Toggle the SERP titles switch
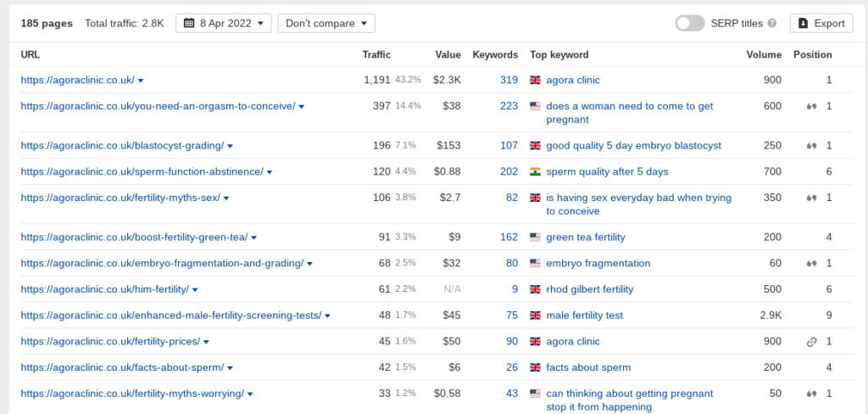 [690, 23]
